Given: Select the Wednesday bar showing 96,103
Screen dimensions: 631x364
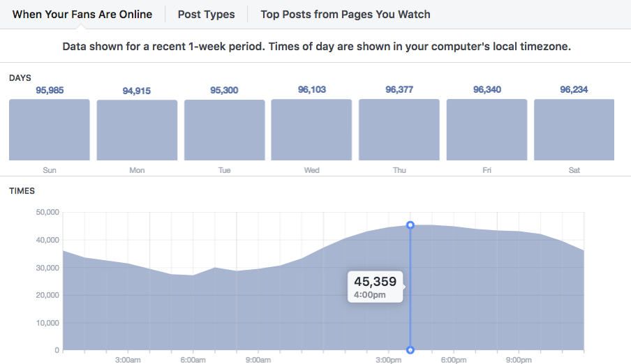Looking at the screenshot, I should tap(311, 130).
